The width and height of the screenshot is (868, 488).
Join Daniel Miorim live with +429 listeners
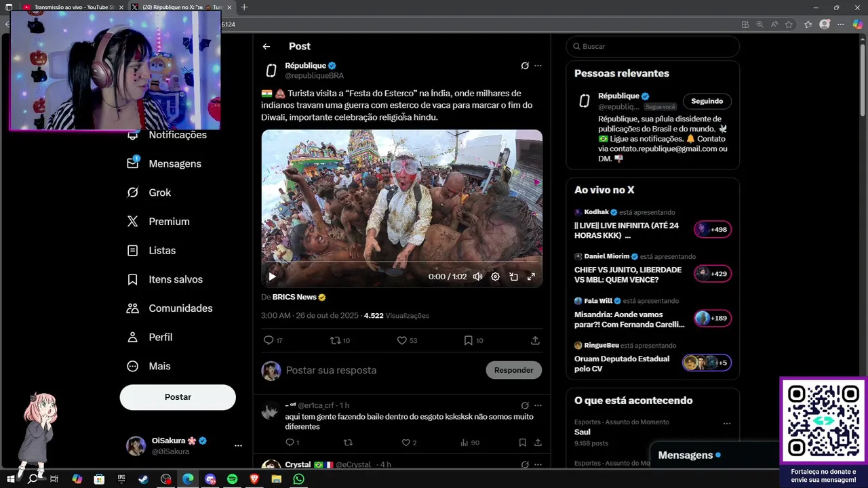(x=713, y=274)
